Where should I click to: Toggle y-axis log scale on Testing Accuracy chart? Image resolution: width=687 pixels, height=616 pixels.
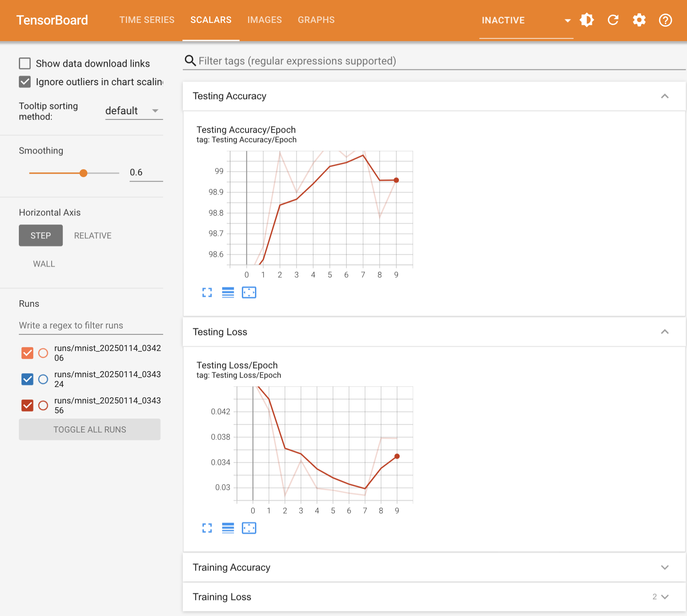click(228, 292)
